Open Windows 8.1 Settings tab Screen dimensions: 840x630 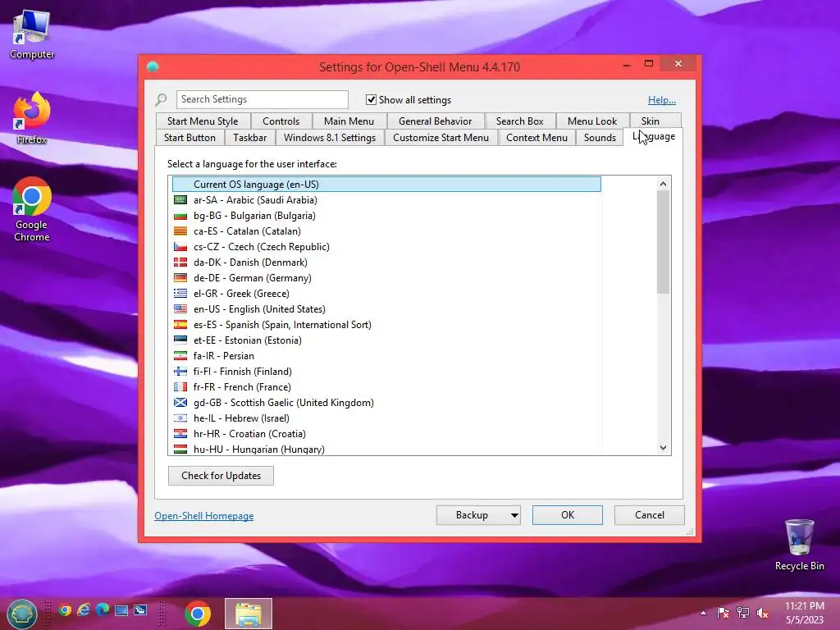point(330,138)
